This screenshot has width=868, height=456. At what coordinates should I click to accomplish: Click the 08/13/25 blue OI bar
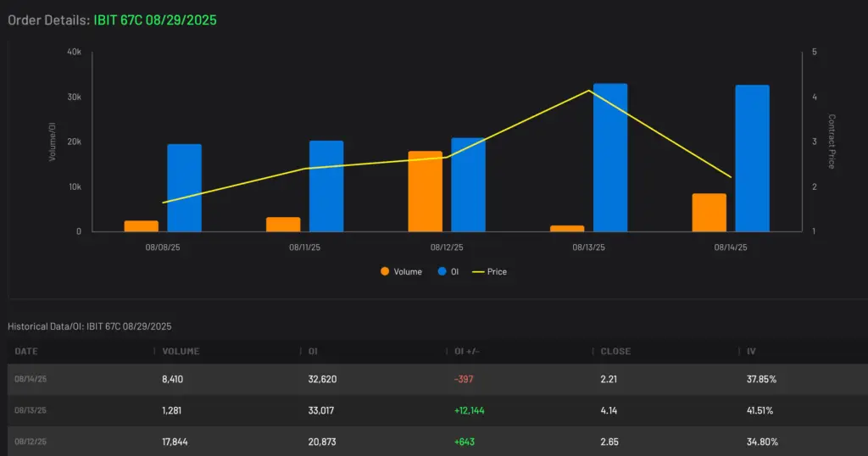point(610,158)
